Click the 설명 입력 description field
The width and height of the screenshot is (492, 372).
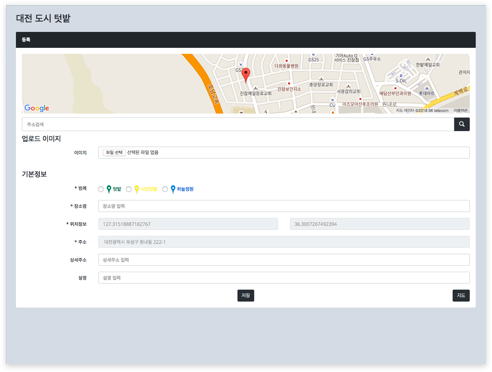pyautogui.click(x=284, y=278)
